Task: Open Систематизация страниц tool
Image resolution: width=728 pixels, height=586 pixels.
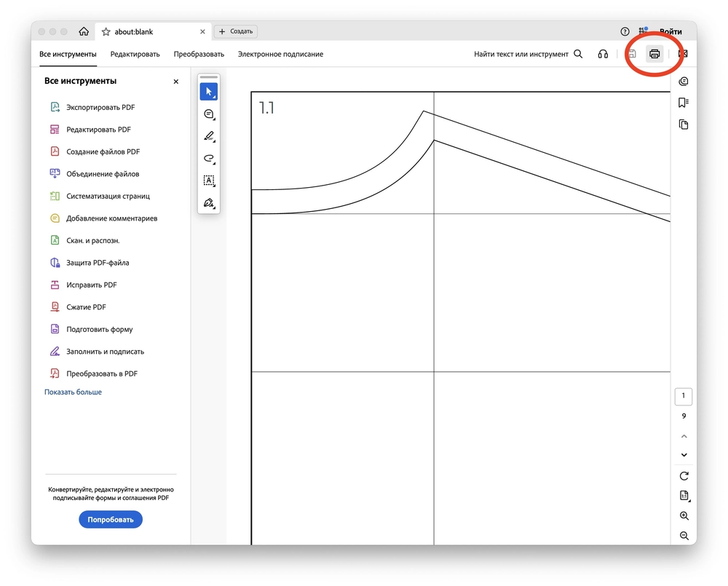Action: tap(99, 196)
